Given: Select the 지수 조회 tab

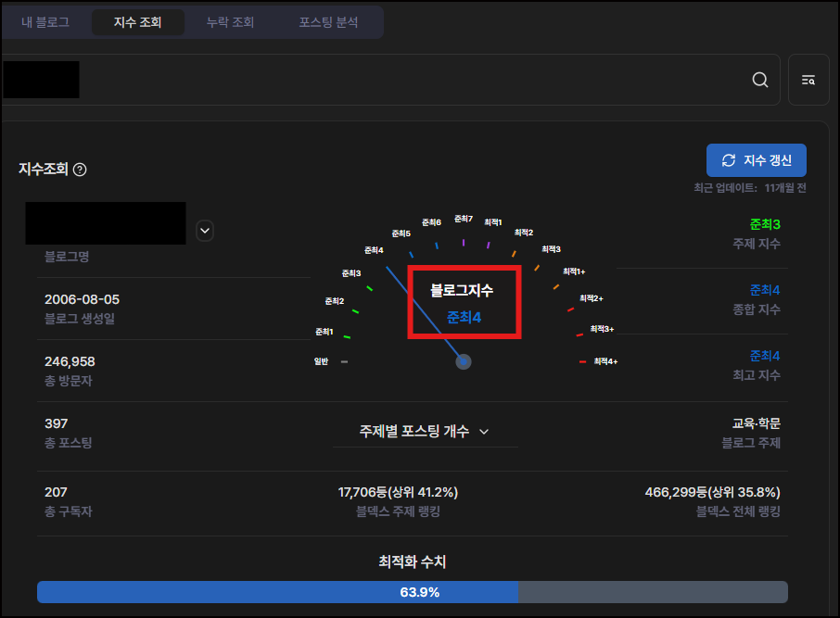Looking at the screenshot, I should (137, 21).
